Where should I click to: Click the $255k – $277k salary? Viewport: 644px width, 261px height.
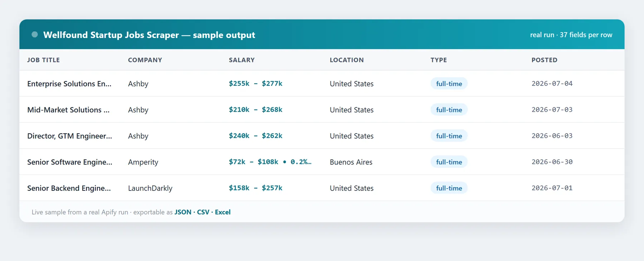point(255,83)
